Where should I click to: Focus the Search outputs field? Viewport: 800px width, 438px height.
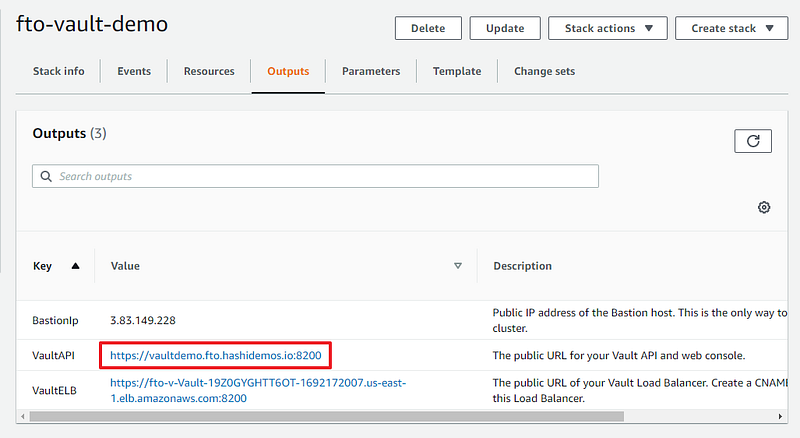pyautogui.click(x=315, y=176)
